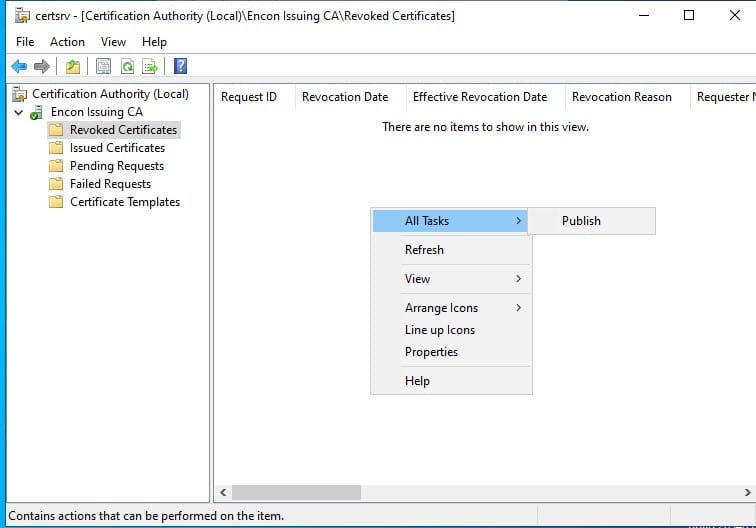Click the Back arrow toolbar icon
This screenshot has height=528, width=756.
[x=18, y=67]
